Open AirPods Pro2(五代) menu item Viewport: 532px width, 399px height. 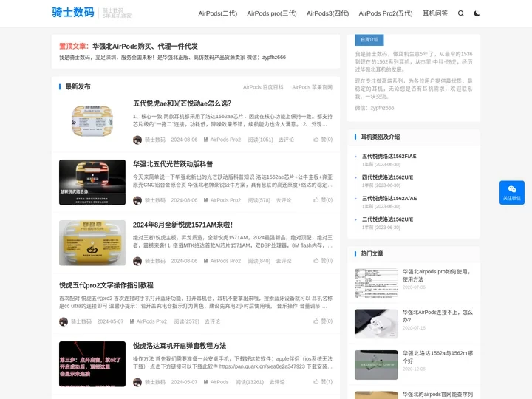point(386,13)
